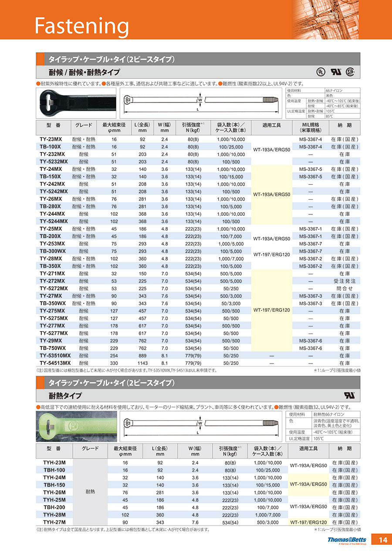392x554 pixels.
Task: Click model number TY-23MX
Action: pyautogui.click(x=52, y=139)
